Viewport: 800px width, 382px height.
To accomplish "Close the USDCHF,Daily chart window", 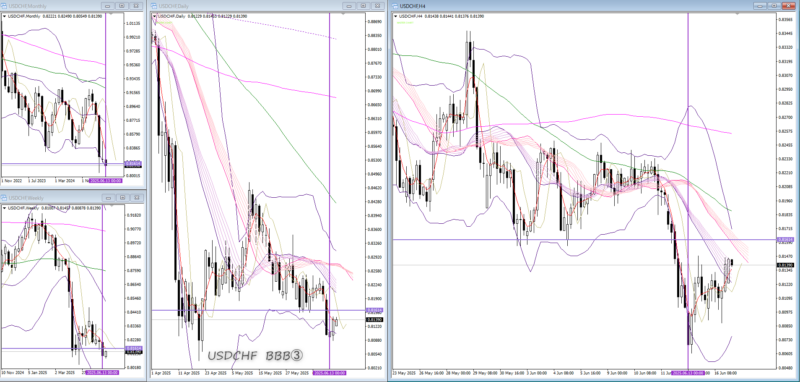I will click(377, 6).
